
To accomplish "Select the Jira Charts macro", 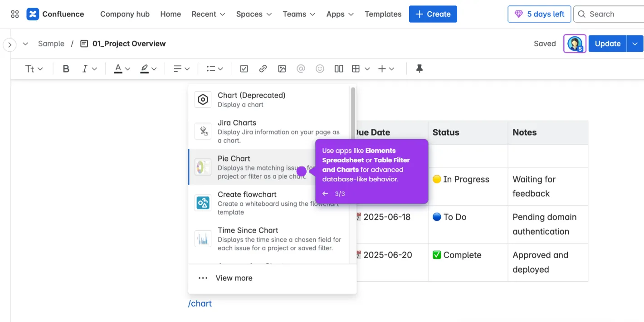I will pyautogui.click(x=269, y=131).
